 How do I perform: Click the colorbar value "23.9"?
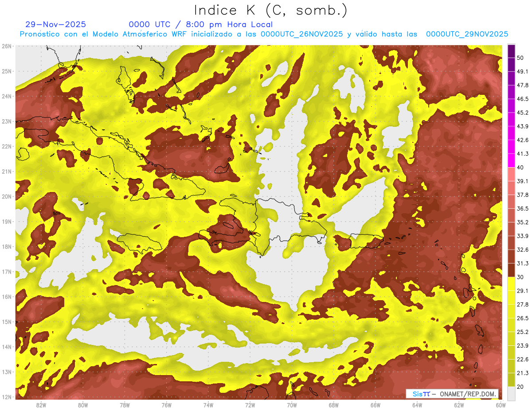pos(523,346)
